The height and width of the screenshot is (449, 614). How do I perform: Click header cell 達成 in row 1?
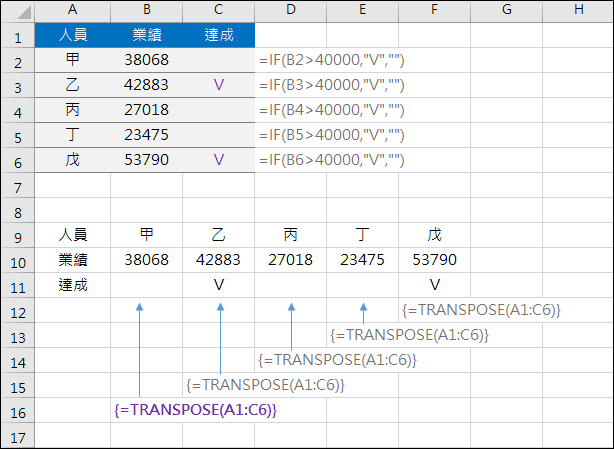point(219,35)
